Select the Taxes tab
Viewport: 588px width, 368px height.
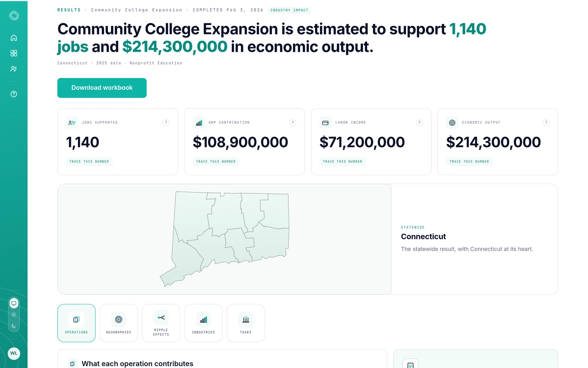coord(246,323)
